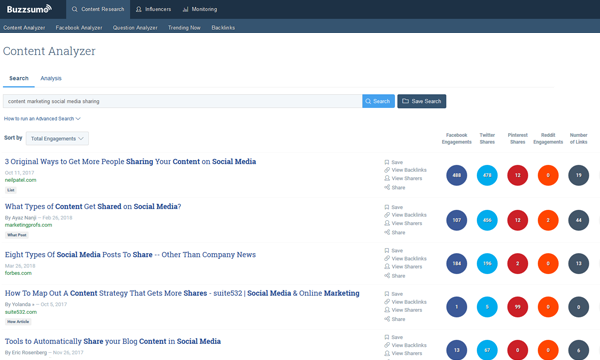Click the blue Search button
Image resolution: width=600 pixels, height=360 pixels.
pyautogui.click(x=378, y=101)
